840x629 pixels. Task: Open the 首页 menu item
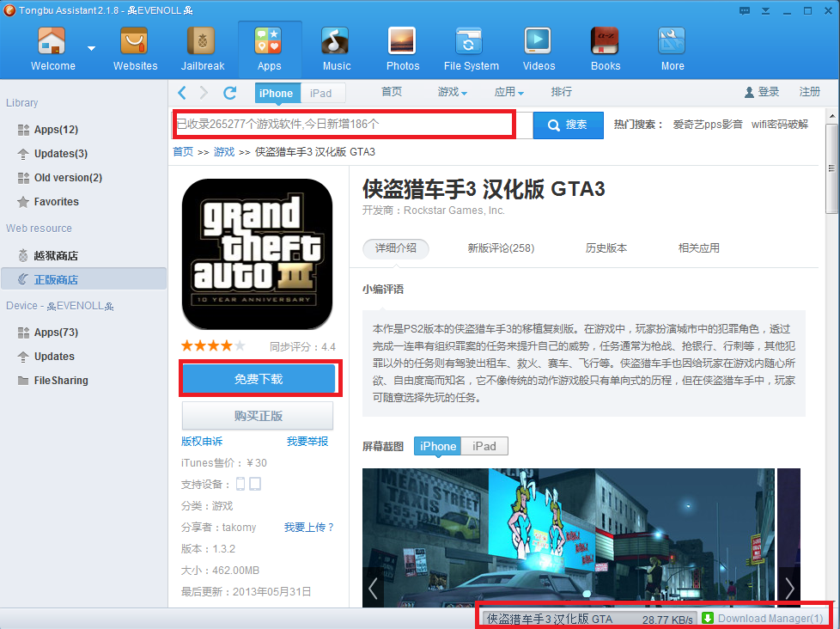[392, 92]
